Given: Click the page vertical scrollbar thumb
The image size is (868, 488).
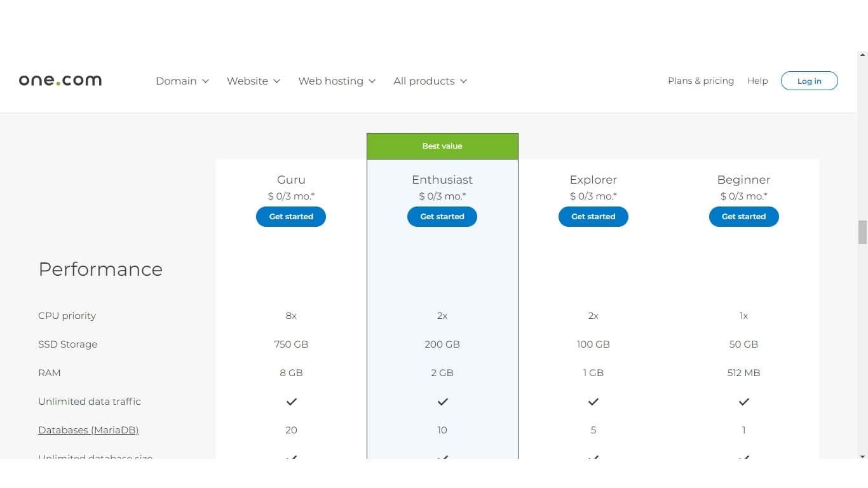Looking at the screenshot, I should [x=862, y=232].
